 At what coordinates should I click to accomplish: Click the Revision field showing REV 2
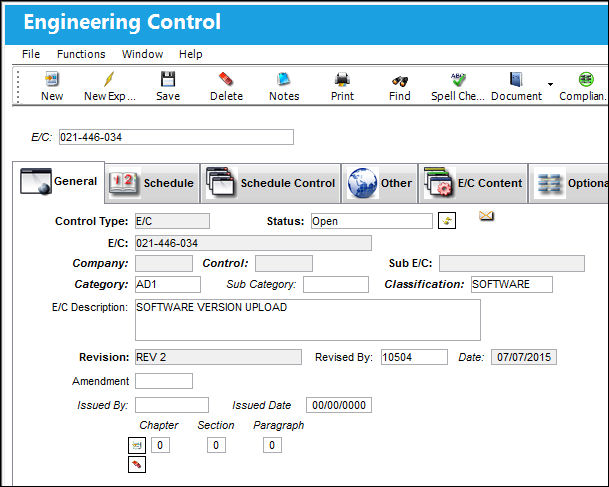click(218, 357)
